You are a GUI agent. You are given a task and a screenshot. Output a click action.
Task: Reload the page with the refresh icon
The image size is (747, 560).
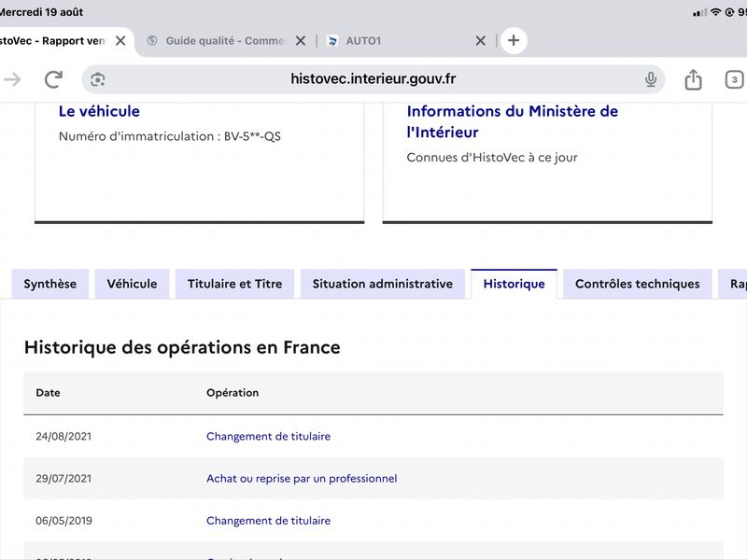53,79
